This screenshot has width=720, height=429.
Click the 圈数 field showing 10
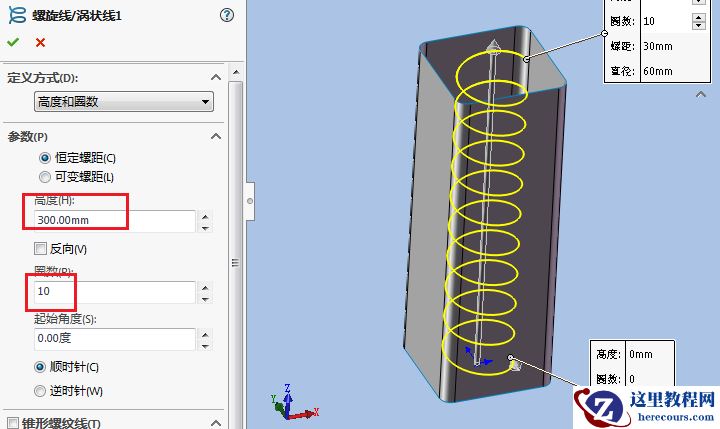(x=115, y=292)
